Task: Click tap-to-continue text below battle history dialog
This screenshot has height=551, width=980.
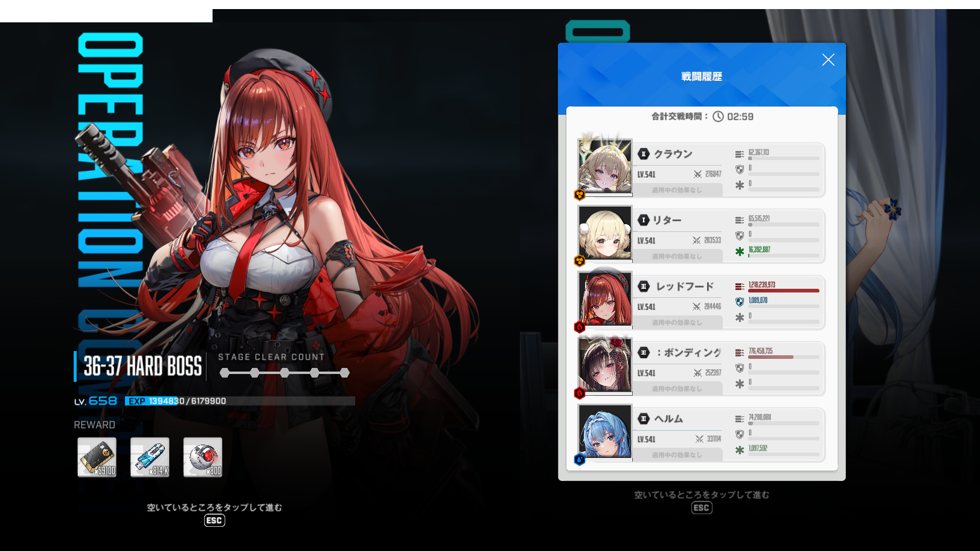Action: (702, 495)
